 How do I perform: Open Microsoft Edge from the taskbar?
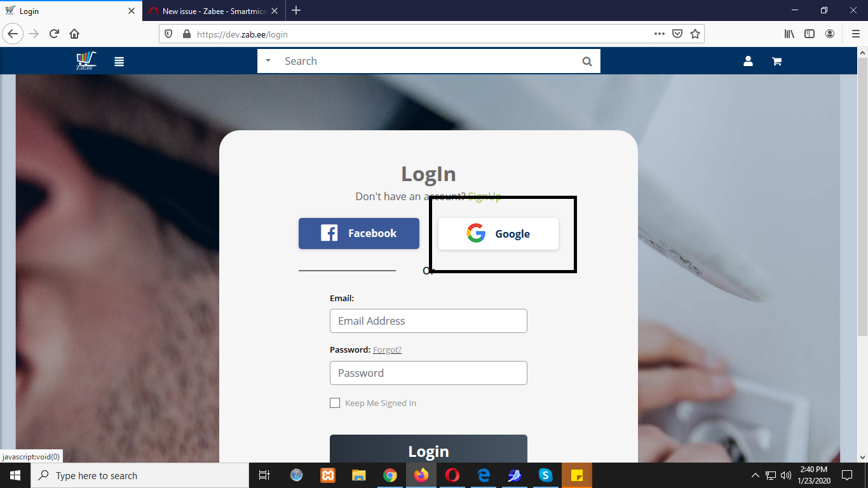(x=484, y=475)
